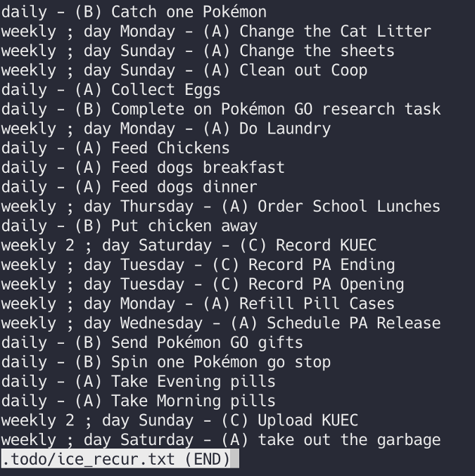Click the '.todo/ice_recur.txt (END)' status line
Viewport: 475px width, 476px height.
(x=120, y=459)
